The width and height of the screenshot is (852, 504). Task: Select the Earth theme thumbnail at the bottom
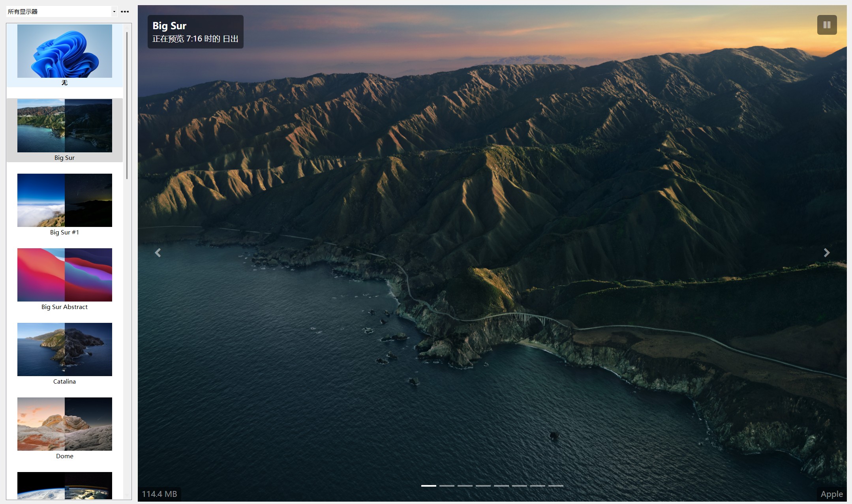click(x=64, y=485)
